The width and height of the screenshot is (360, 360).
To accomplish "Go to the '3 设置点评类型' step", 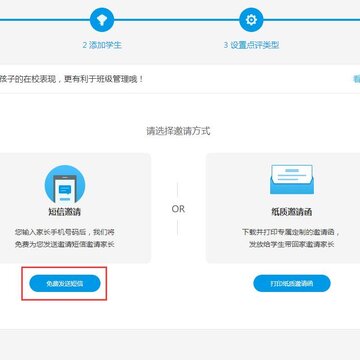I will (x=251, y=45).
